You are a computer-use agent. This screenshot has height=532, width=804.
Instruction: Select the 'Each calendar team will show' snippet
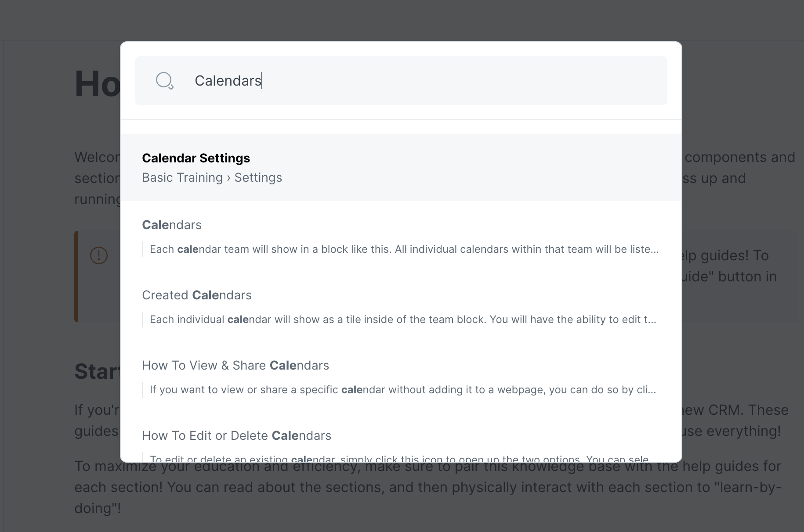(404, 249)
